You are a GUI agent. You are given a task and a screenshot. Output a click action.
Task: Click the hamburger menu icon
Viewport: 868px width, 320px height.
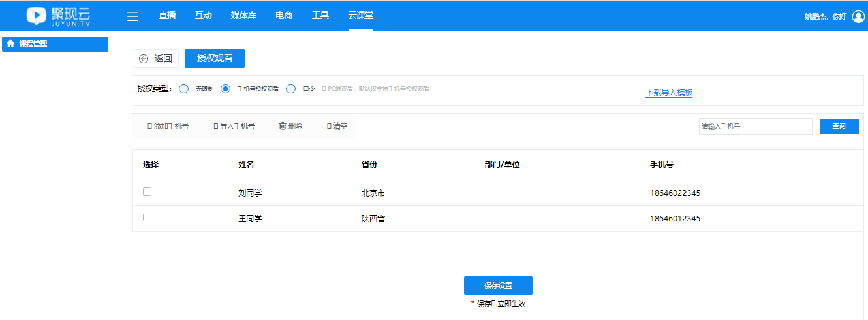pos(132,16)
